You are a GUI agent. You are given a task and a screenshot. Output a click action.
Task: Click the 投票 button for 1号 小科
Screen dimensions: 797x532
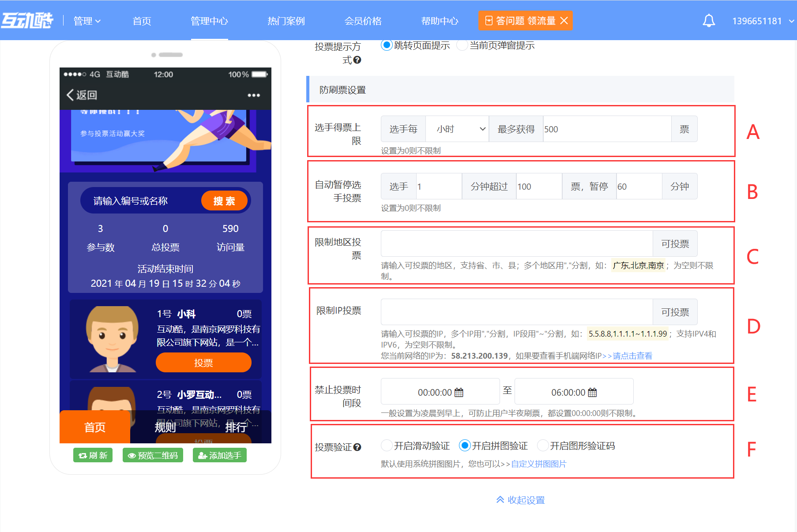[203, 363]
